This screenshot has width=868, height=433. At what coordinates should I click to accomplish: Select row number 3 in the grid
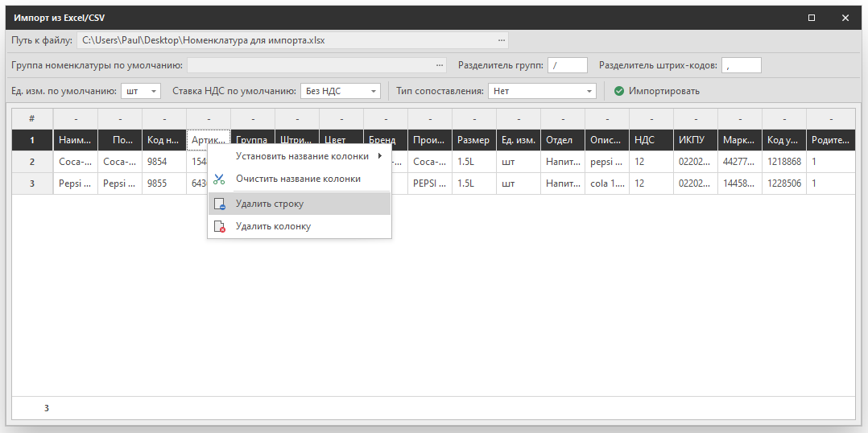[x=32, y=184]
